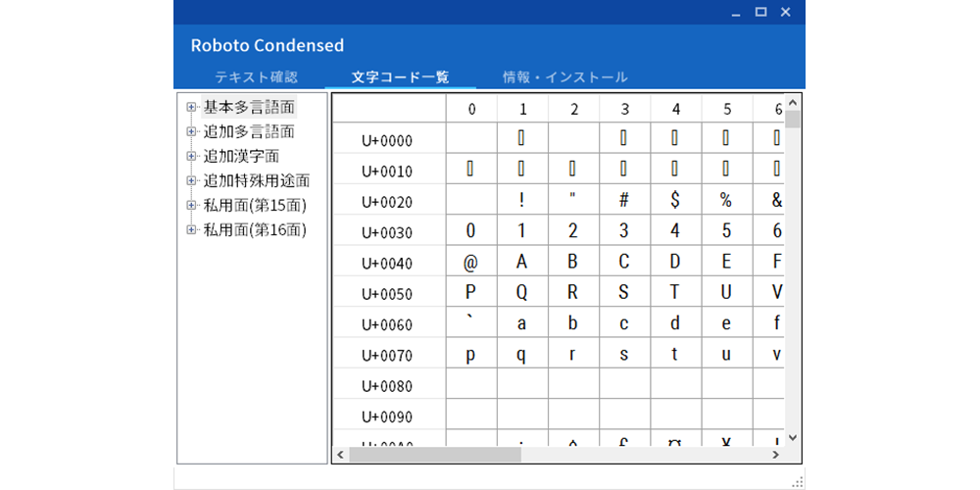Image resolution: width=980 pixels, height=490 pixels.
Task: Select the % character cell
Action: (727, 200)
